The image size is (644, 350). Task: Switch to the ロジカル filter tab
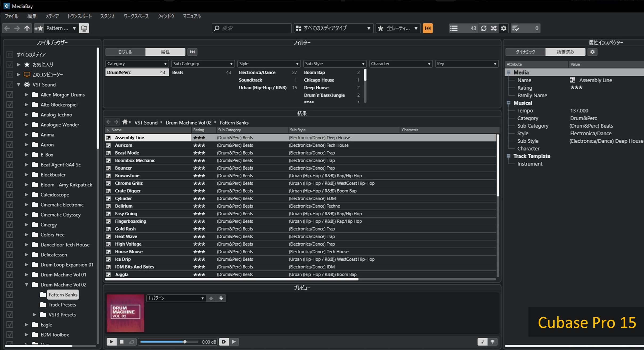(125, 52)
